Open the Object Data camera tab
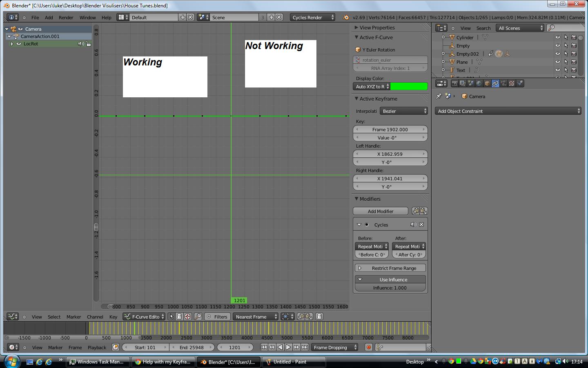The image size is (588, 368). pyautogui.click(x=503, y=83)
